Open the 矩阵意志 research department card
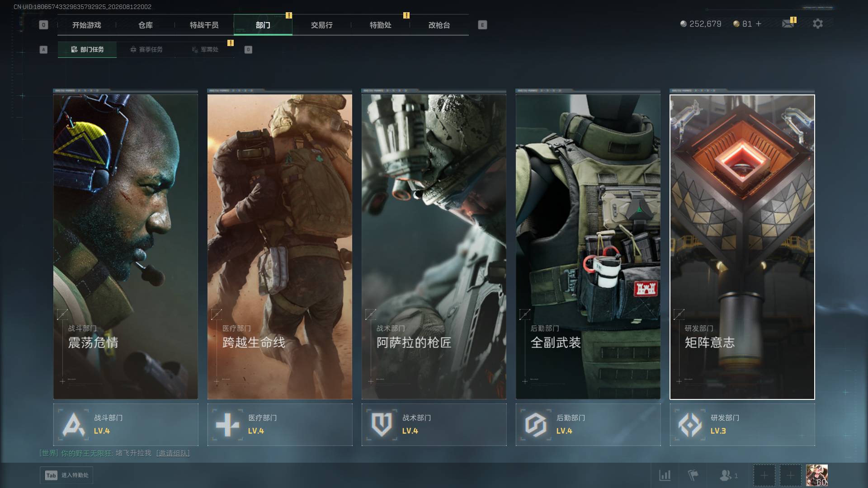The height and width of the screenshot is (488, 868). pyautogui.click(x=742, y=247)
